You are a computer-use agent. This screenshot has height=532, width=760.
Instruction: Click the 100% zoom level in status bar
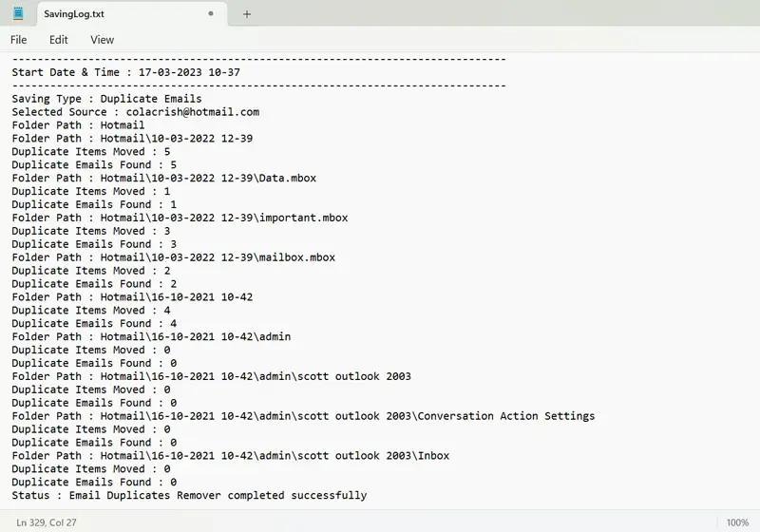[737, 522]
